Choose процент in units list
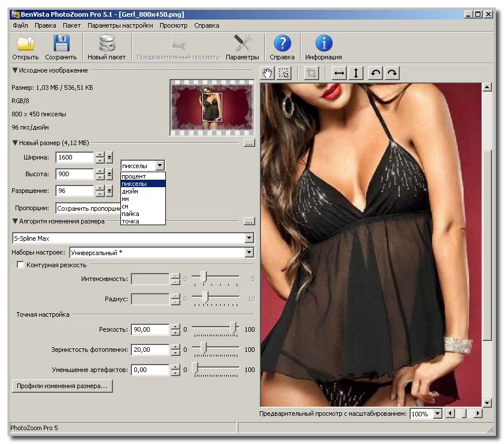This screenshot has height=444, width=504. (x=143, y=176)
